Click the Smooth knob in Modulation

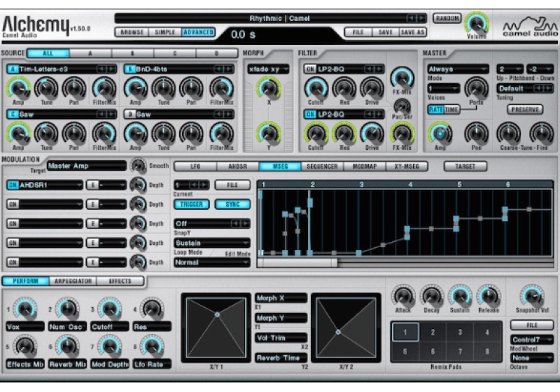[x=139, y=166]
